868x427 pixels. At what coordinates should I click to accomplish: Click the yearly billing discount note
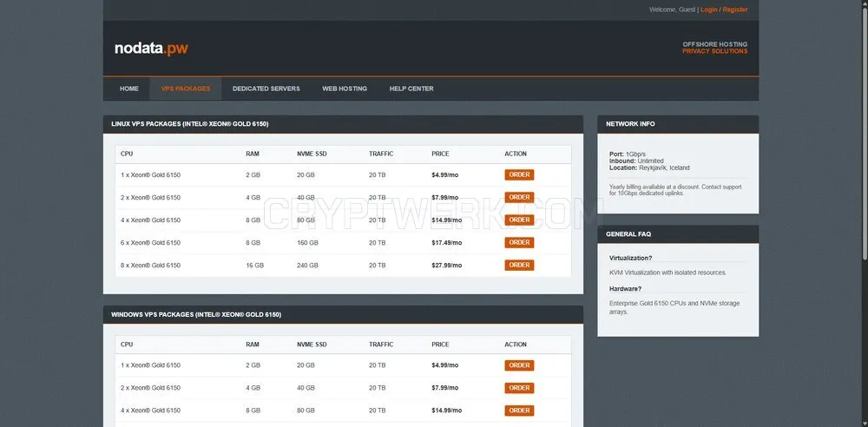coord(675,190)
